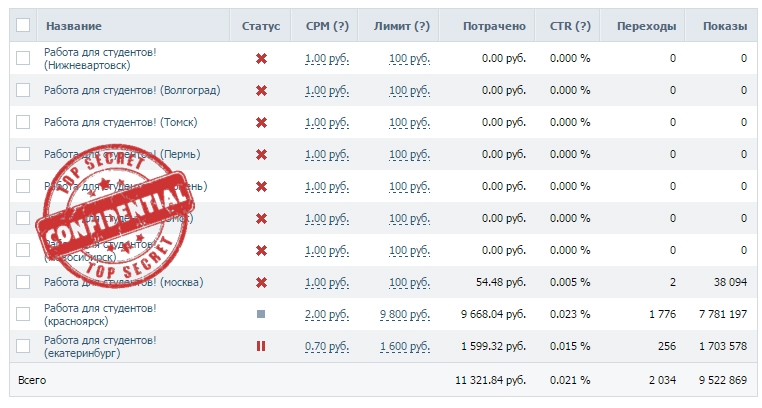Click the red X status for Томск campaign

[x=262, y=123]
